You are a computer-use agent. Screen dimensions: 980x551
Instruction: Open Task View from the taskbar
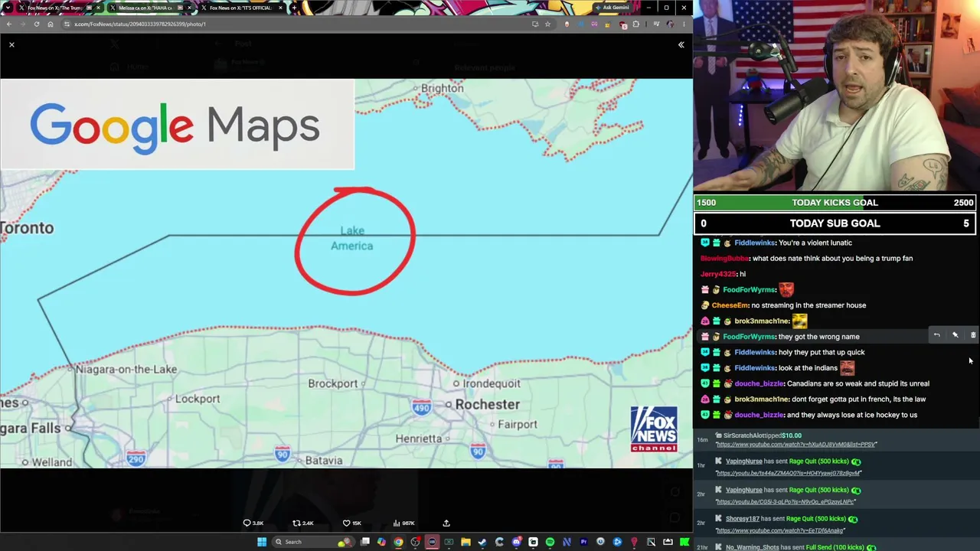[x=365, y=542]
